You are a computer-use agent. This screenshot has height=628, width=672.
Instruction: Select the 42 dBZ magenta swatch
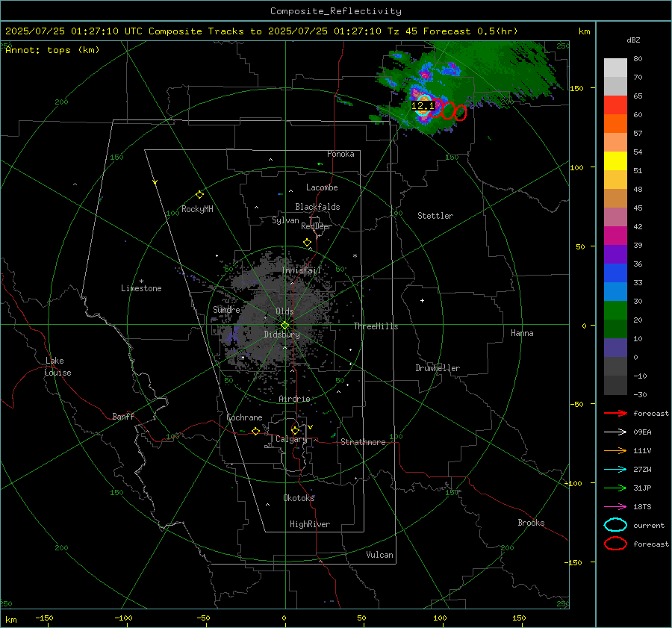click(x=615, y=235)
